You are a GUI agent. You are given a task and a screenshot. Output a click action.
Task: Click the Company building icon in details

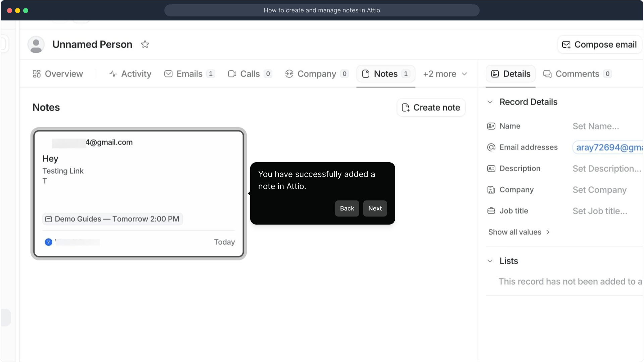pyautogui.click(x=491, y=190)
